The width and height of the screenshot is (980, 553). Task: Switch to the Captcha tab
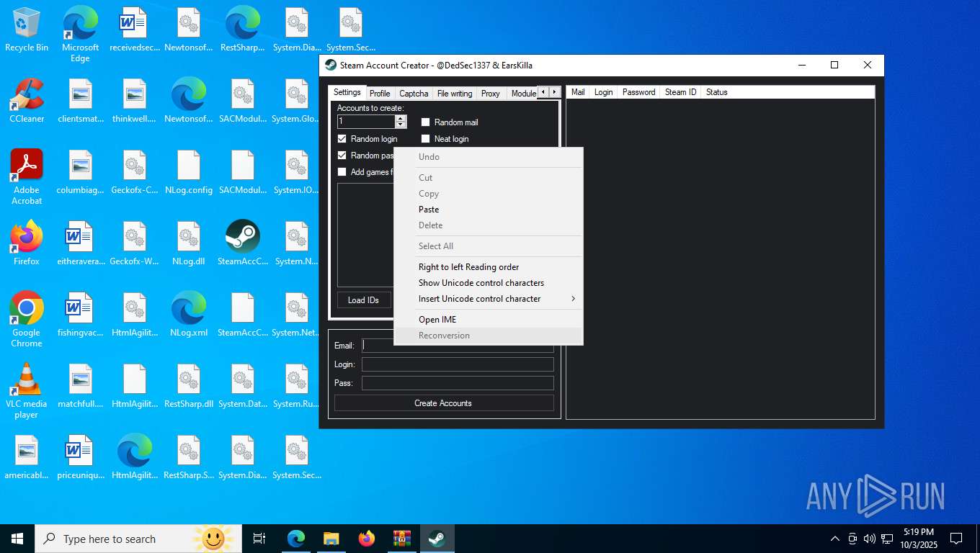coord(414,94)
